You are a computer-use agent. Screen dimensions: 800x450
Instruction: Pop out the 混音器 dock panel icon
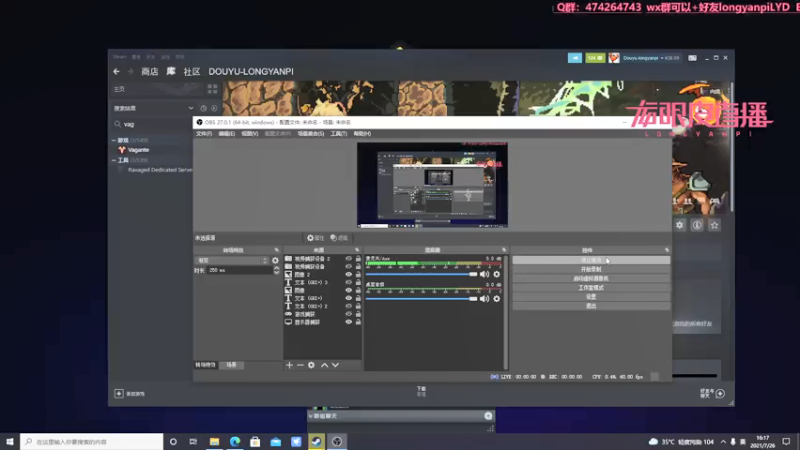(504, 250)
